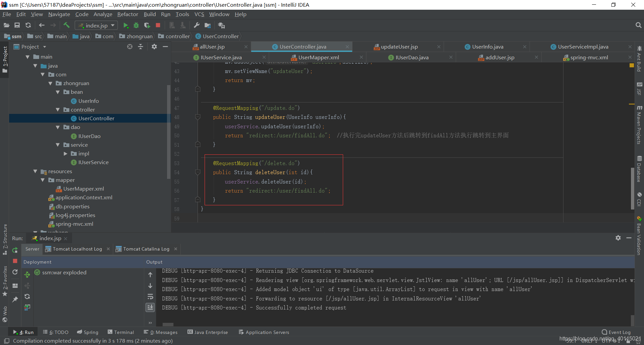Open Event Log

[x=616, y=332]
